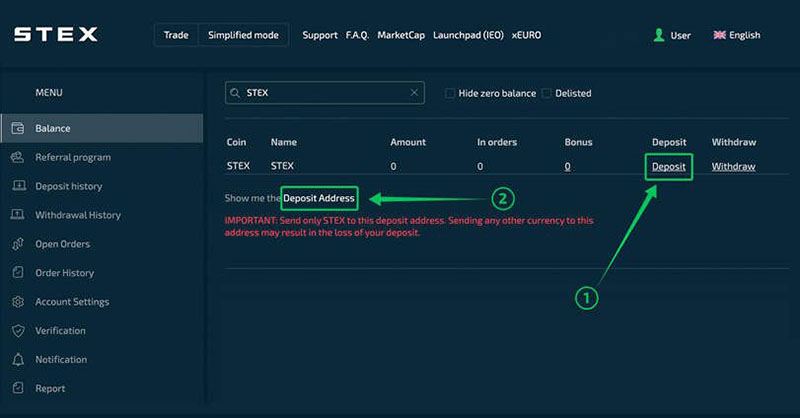Screen dimensions: 800x418
Task: Open the Launchpad (IEO) menu item
Action: 468,35
